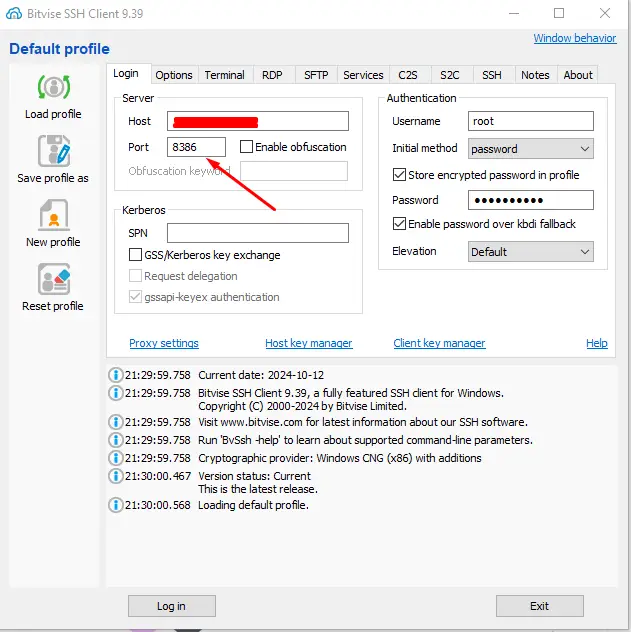Maximize the Bitvise SSH Client window
The image size is (631, 632).
click(x=559, y=13)
